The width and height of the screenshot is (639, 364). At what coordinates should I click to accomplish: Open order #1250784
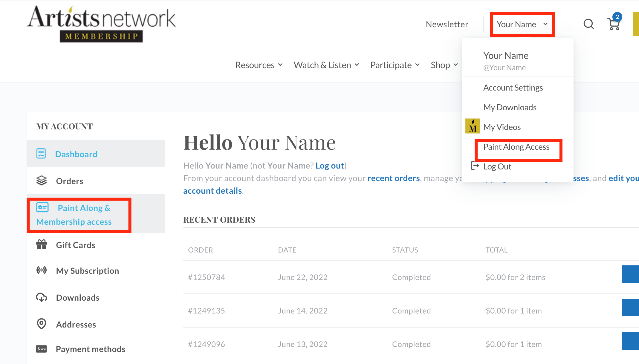click(207, 277)
